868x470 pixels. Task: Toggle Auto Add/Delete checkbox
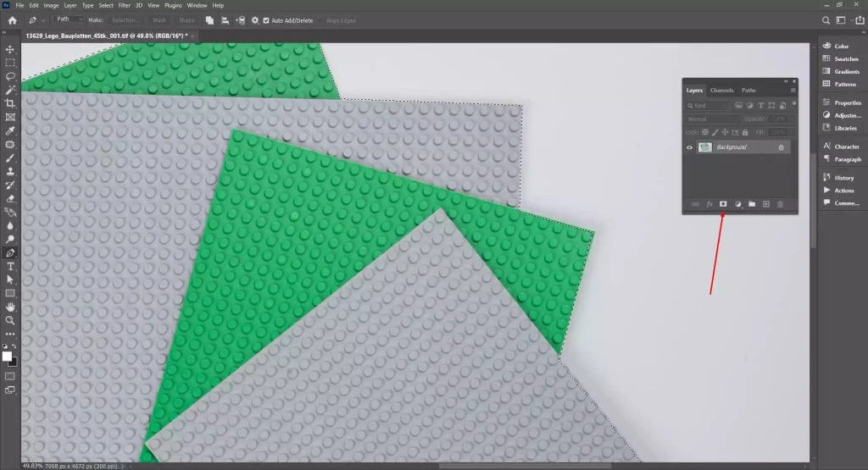pos(266,20)
